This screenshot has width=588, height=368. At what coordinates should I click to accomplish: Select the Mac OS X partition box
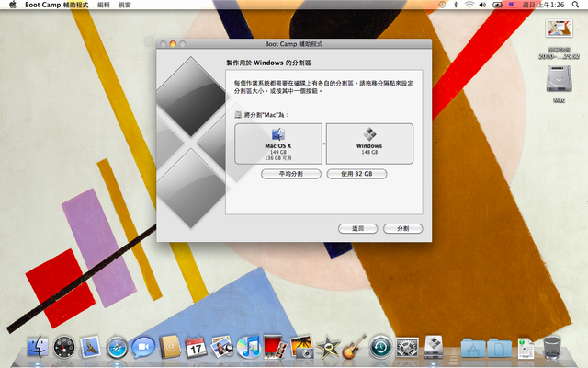coord(278,144)
